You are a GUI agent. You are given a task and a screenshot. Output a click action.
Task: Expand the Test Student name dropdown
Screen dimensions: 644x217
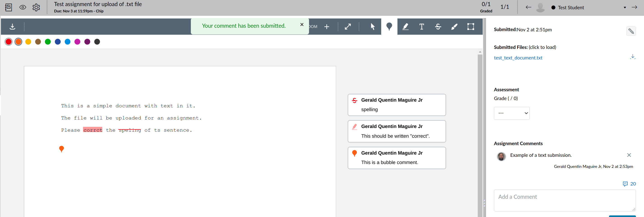point(625,7)
